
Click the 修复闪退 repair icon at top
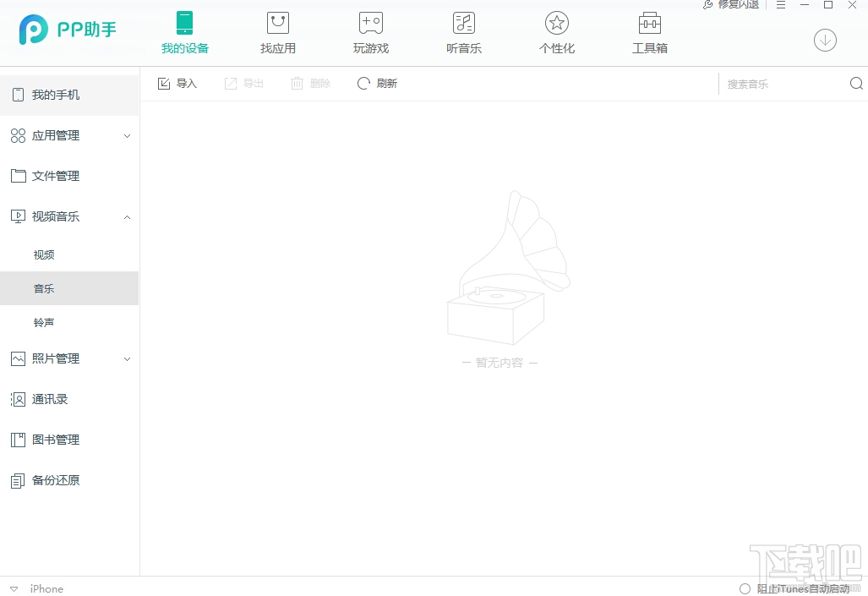pos(730,5)
